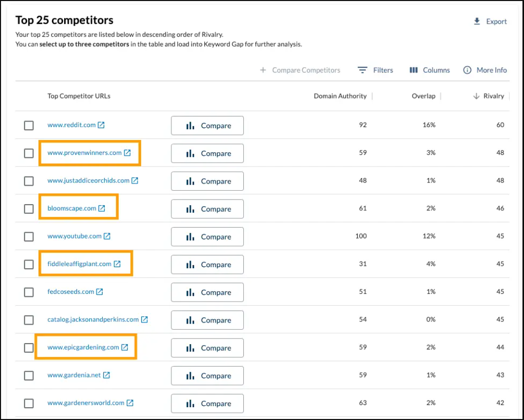The image size is (524, 420).
Task: Compare fedcoseeds.com via its button
Action: point(207,292)
